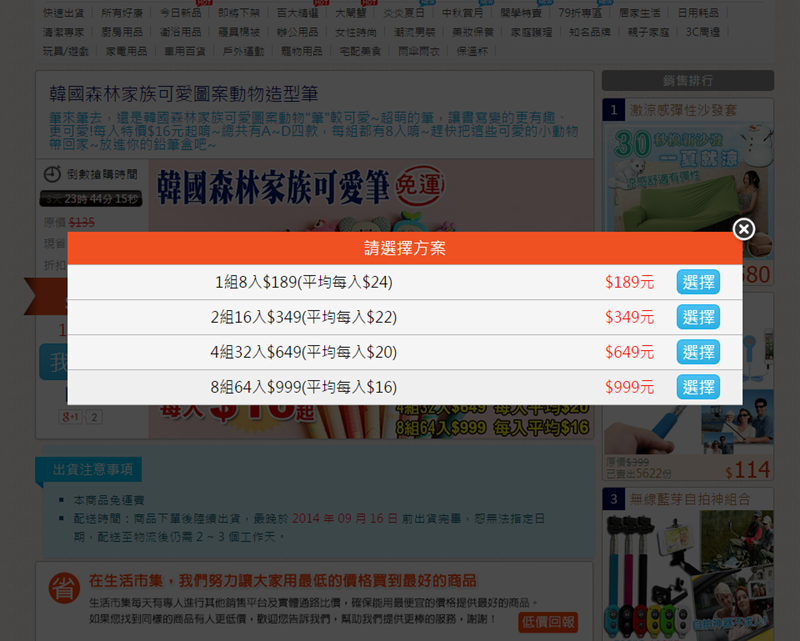This screenshot has width=800, height=641.
Task: Go to 家電用品 category
Action: click(x=127, y=52)
